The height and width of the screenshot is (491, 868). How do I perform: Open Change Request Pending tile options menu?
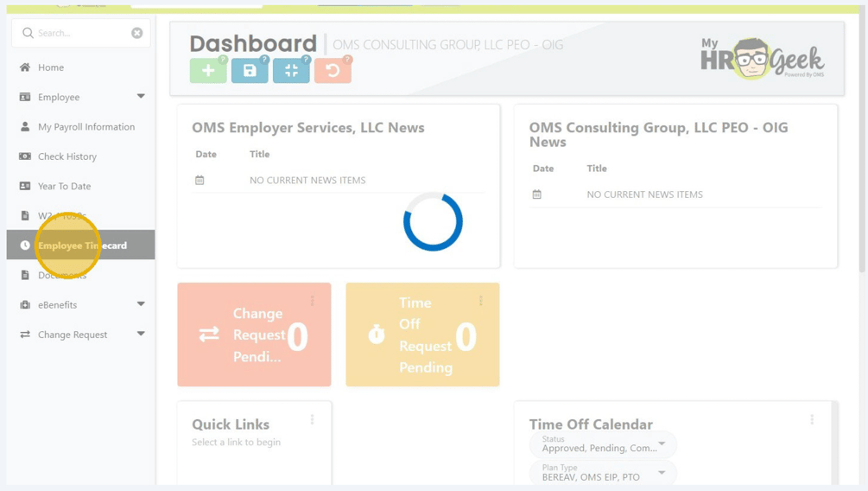tap(312, 301)
